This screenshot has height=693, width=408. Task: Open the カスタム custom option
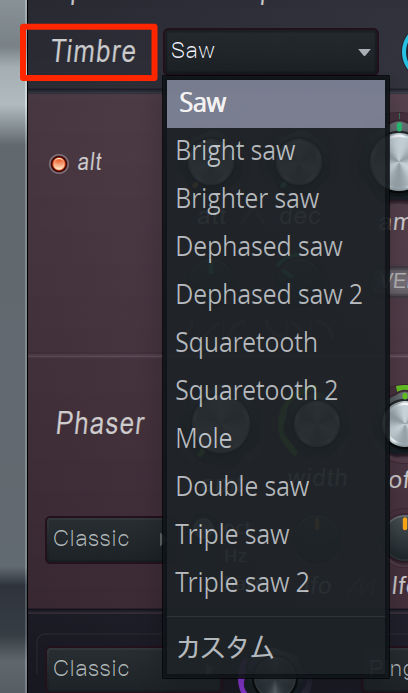pos(276,647)
